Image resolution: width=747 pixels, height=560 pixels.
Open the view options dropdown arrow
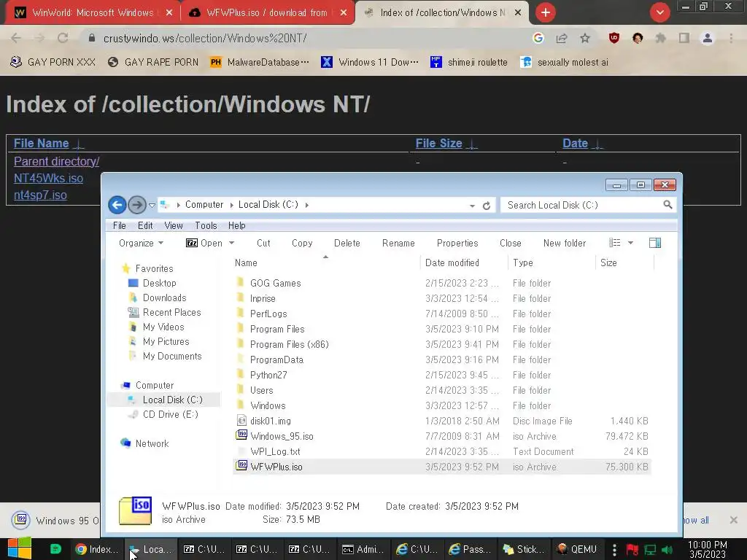click(x=630, y=243)
